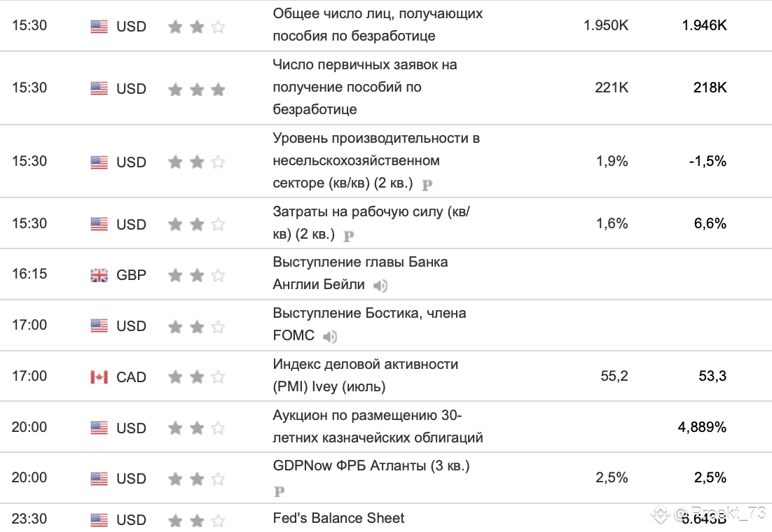Click the UK flag icon on GBP row

pyautogui.click(x=99, y=275)
